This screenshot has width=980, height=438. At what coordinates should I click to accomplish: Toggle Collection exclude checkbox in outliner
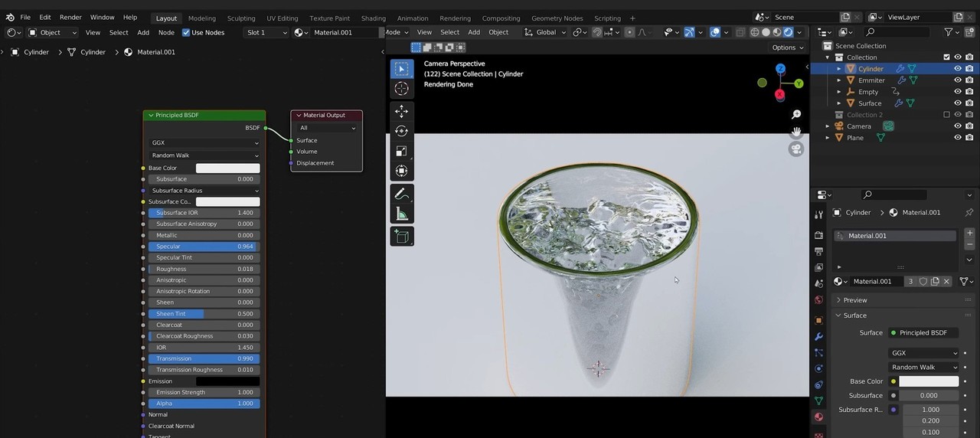(x=946, y=57)
